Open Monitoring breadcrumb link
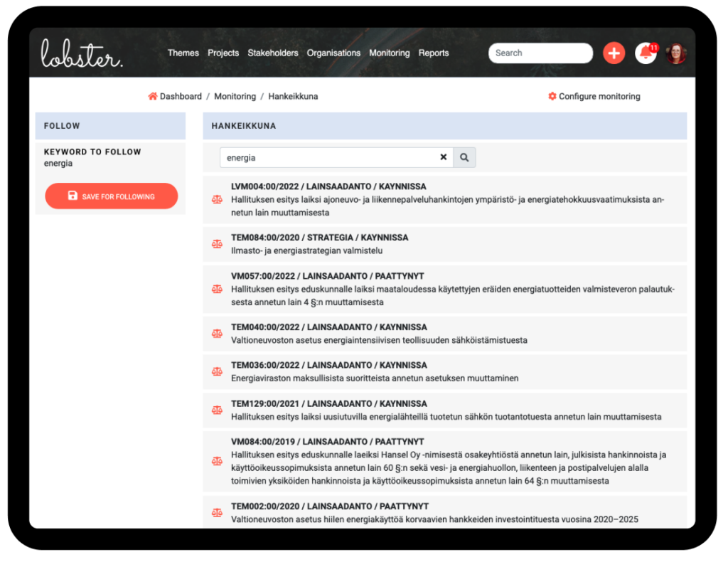 point(235,96)
